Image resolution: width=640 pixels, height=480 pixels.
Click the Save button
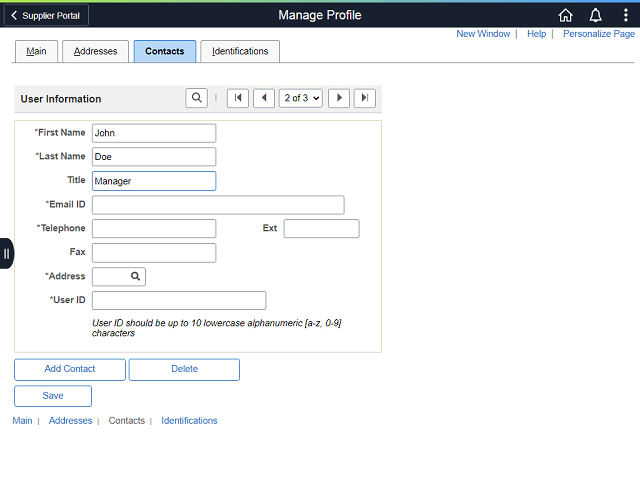(x=53, y=396)
